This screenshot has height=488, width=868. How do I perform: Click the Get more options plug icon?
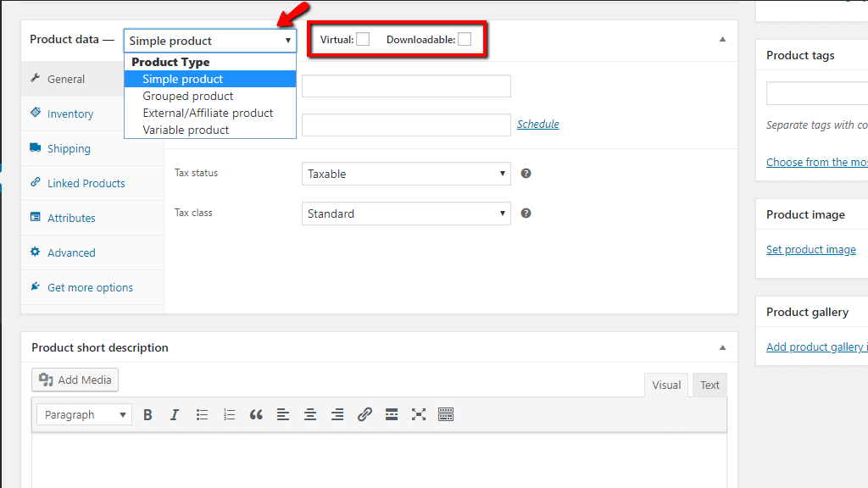click(36, 286)
